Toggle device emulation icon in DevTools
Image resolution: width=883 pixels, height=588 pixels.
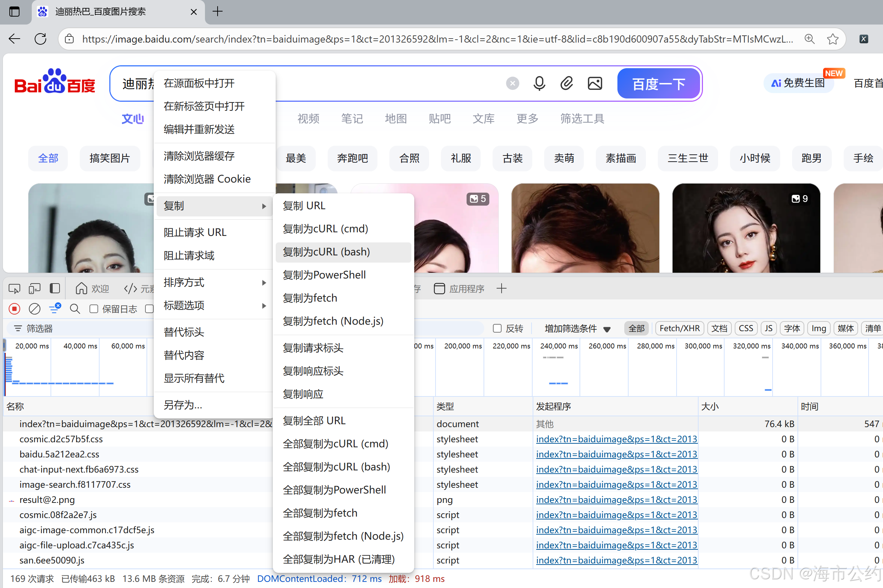35,288
